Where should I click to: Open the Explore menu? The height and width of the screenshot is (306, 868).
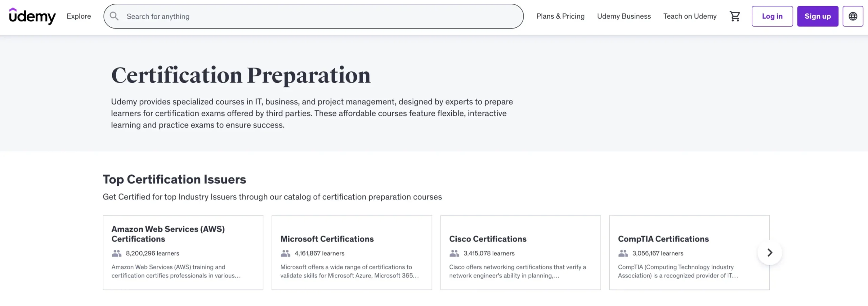(78, 16)
